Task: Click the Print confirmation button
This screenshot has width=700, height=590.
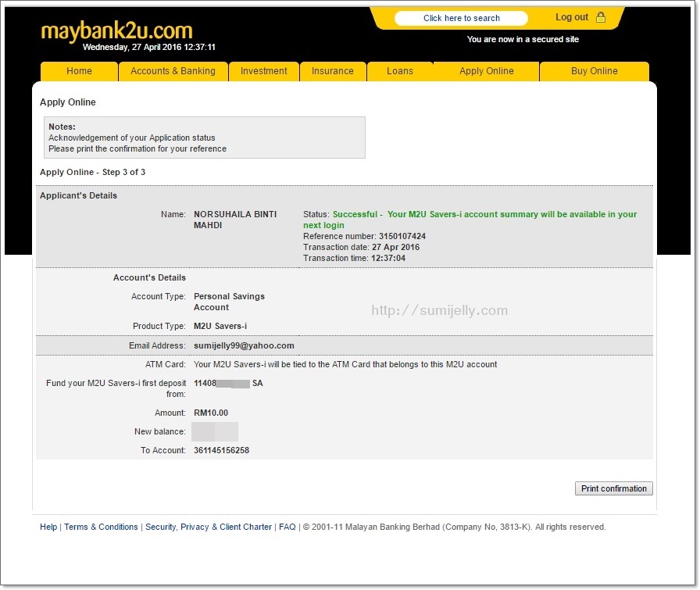Action: (x=613, y=488)
